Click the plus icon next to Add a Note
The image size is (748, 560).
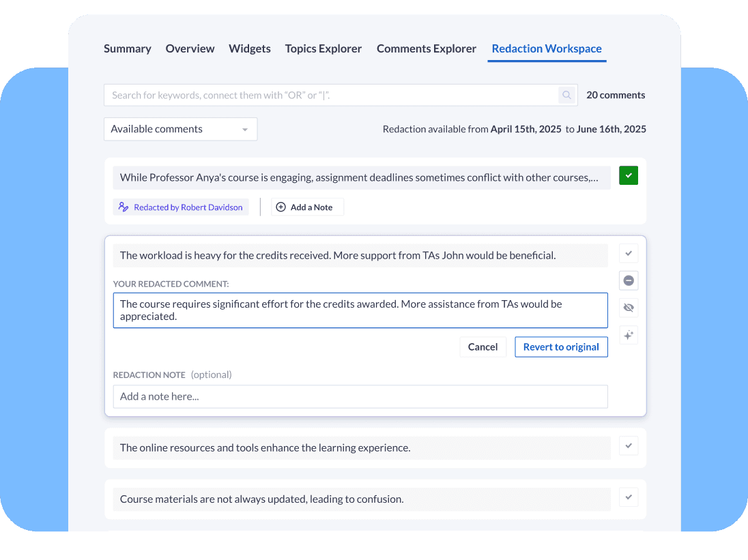tap(280, 207)
